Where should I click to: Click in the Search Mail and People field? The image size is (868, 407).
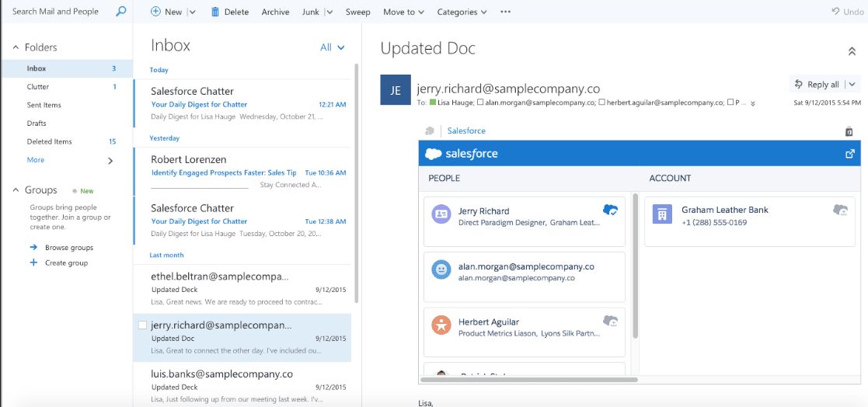tap(58, 12)
